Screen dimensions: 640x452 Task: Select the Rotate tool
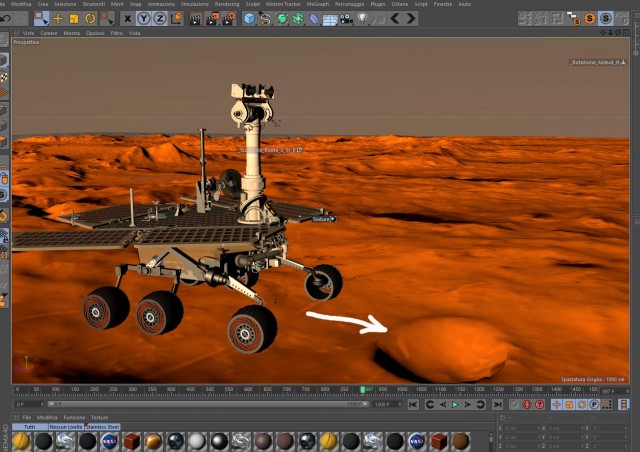pyautogui.click(x=90, y=19)
